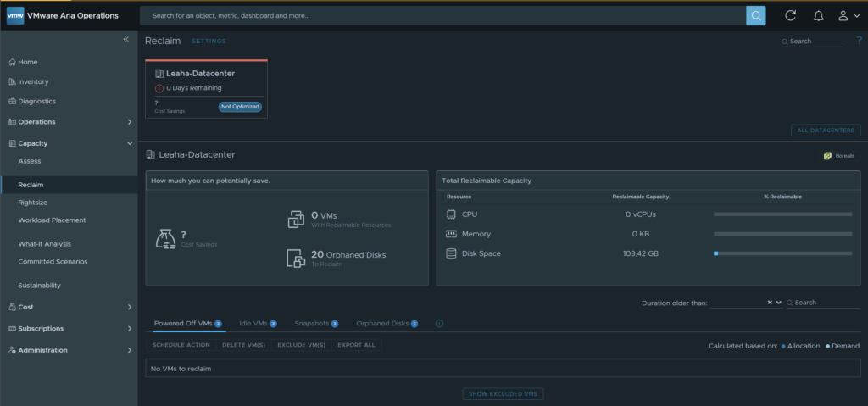
Task: Click the Orphaned Disks icon
Action: click(296, 259)
